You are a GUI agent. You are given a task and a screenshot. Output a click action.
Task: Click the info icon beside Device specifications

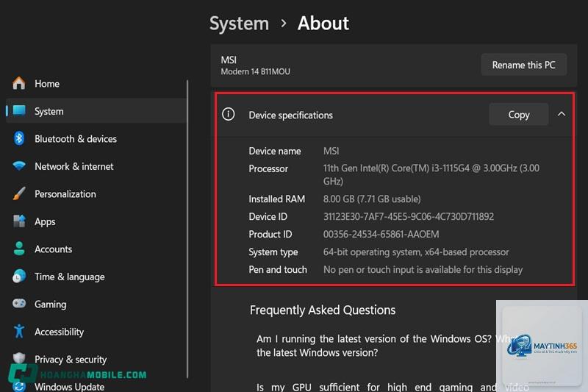pyautogui.click(x=229, y=114)
